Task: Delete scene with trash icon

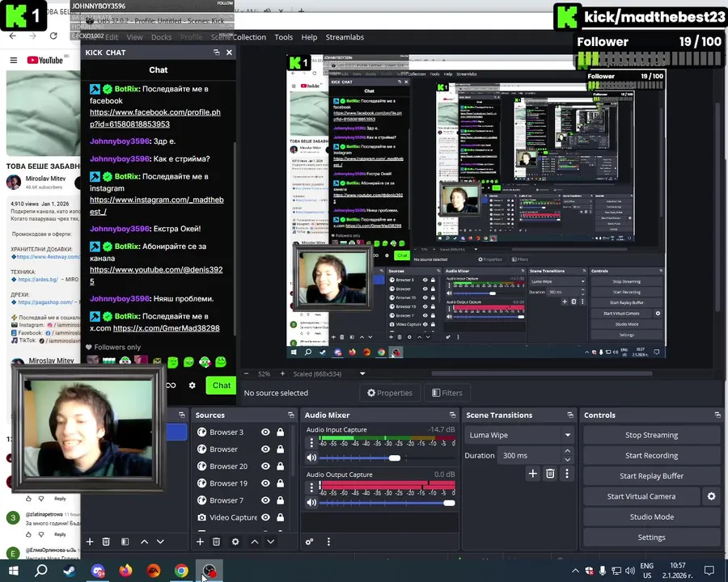Action: tap(106, 542)
